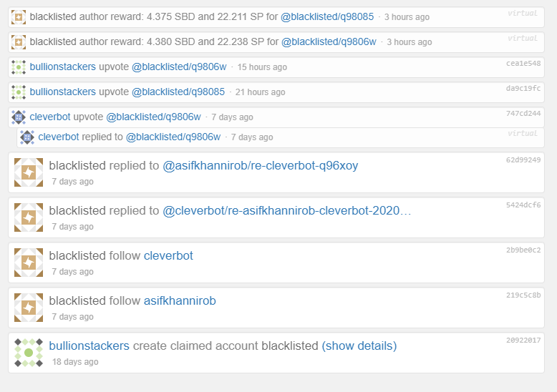Image resolution: width=557 pixels, height=392 pixels.
Task: Open @asifkhannirob/re-cleverbot-q96xoy reply link
Action: click(261, 166)
